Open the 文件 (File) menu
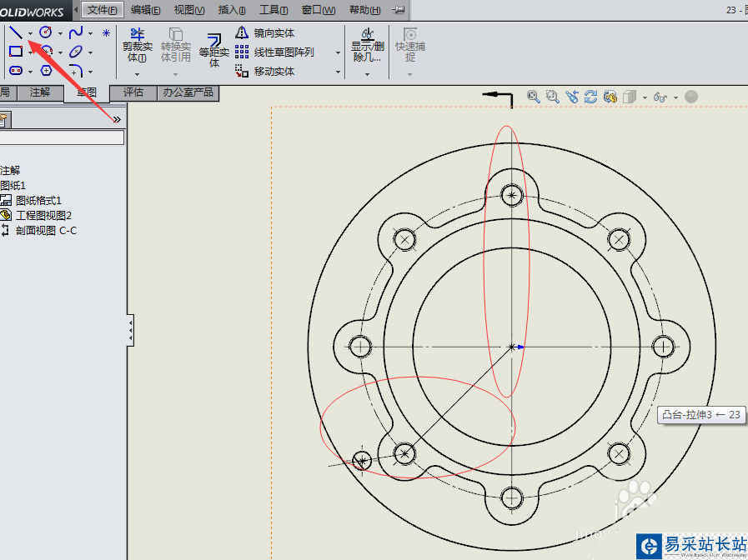 102,9
